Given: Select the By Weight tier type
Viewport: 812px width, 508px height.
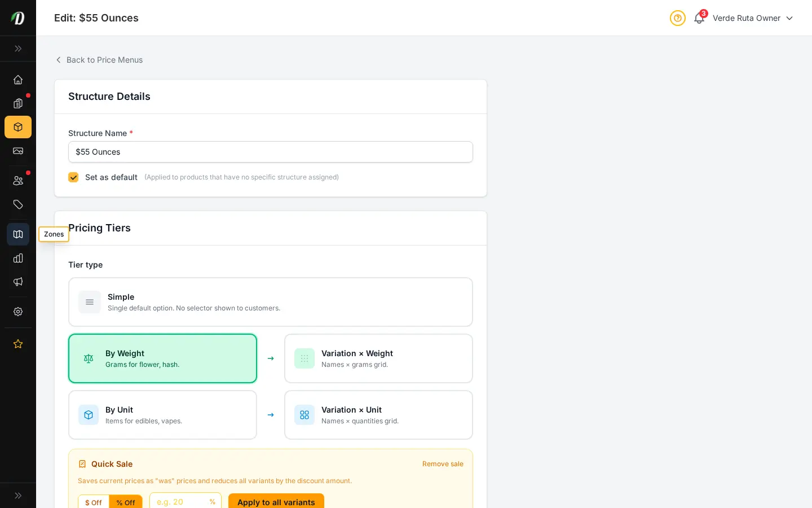Looking at the screenshot, I should point(162,358).
